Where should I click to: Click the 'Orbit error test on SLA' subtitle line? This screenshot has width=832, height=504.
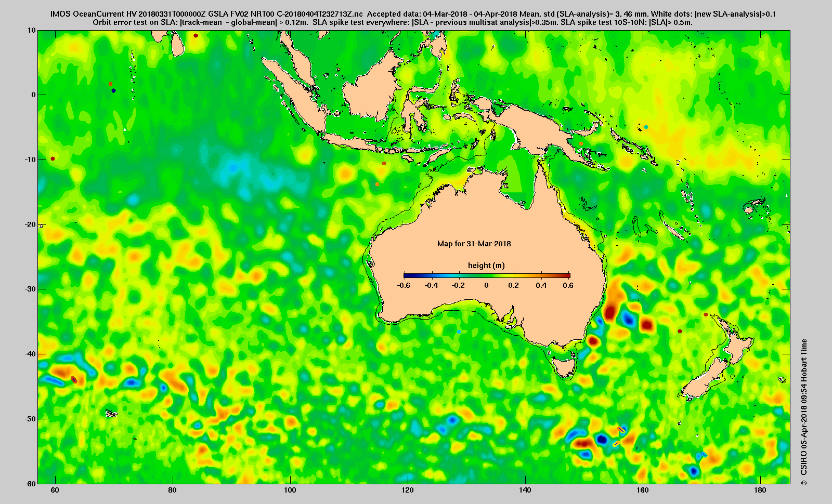(x=392, y=22)
